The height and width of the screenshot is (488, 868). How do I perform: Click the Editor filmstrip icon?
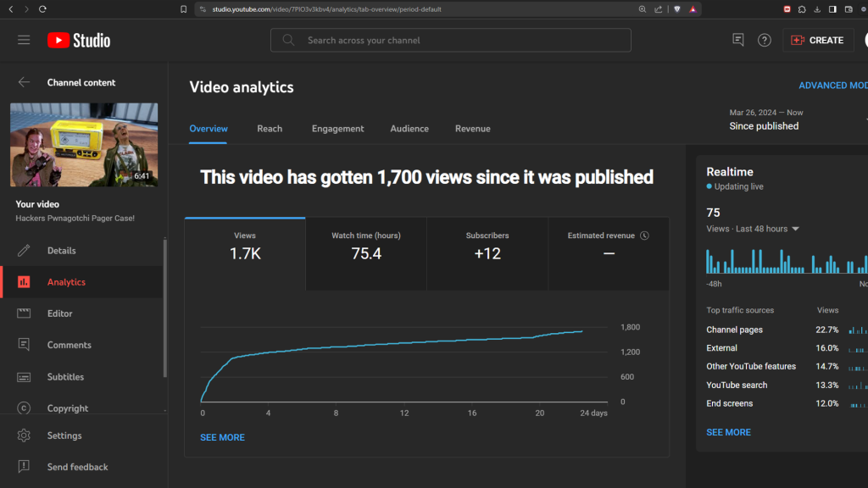coord(23,313)
